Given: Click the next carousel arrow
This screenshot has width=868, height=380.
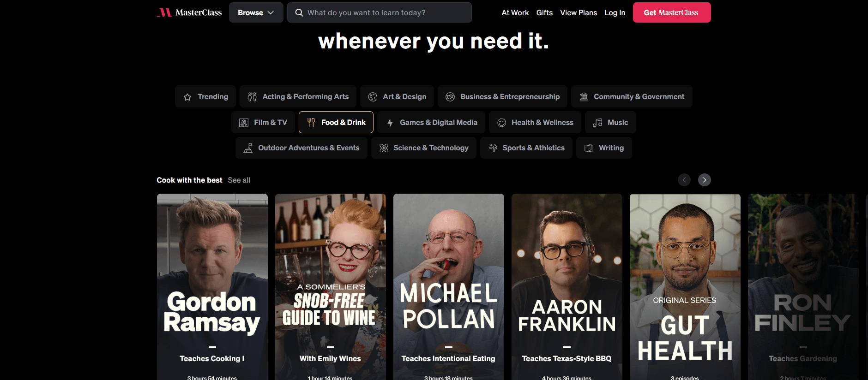Looking at the screenshot, I should click(705, 180).
